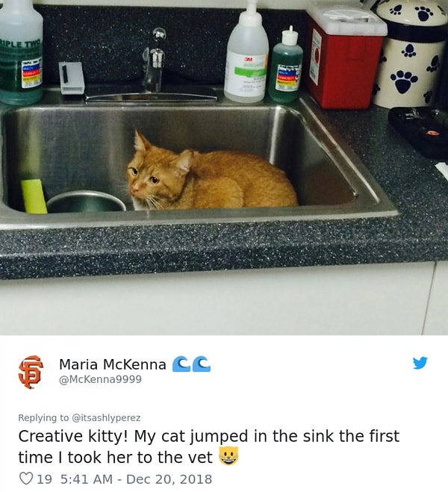Open the 5:41 AM - Dec 20, 2018 timestamp
448x492 pixels.
pos(136,479)
